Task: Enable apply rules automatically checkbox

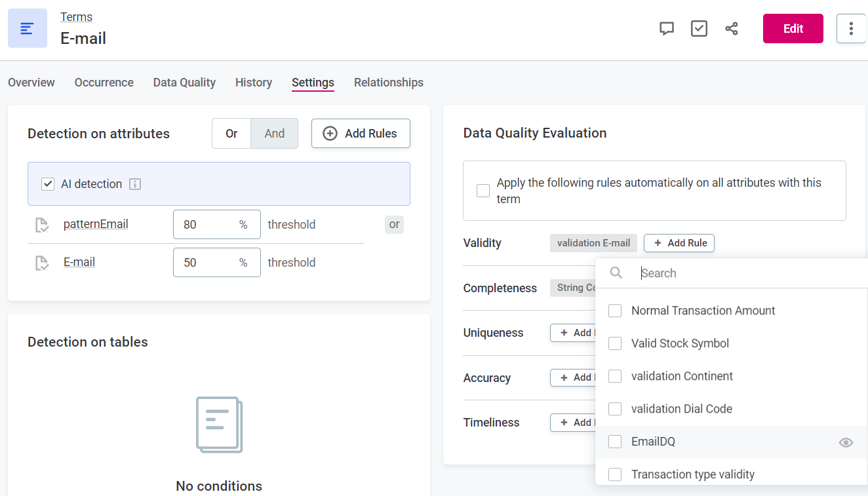Action: click(x=483, y=191)
